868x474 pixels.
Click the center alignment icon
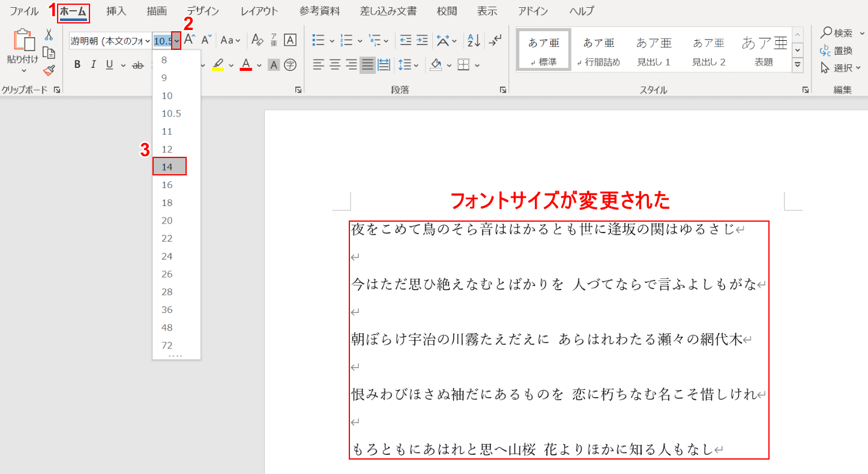point(335,64)
